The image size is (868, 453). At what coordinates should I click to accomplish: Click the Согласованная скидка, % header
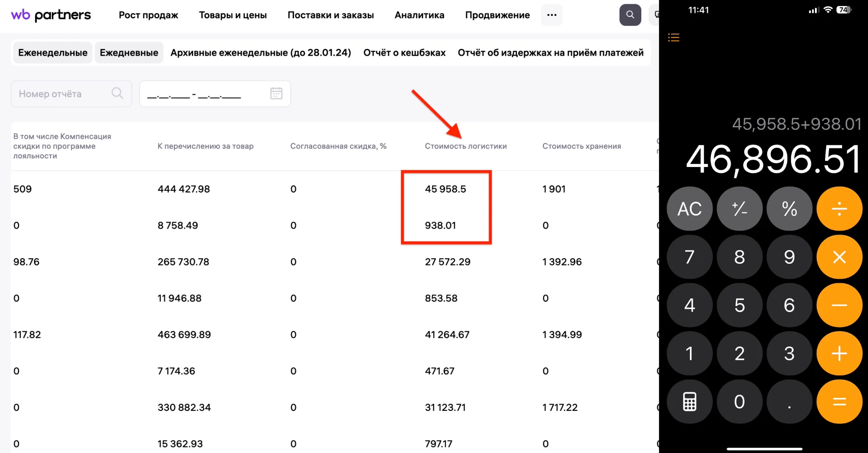point(338,146)
